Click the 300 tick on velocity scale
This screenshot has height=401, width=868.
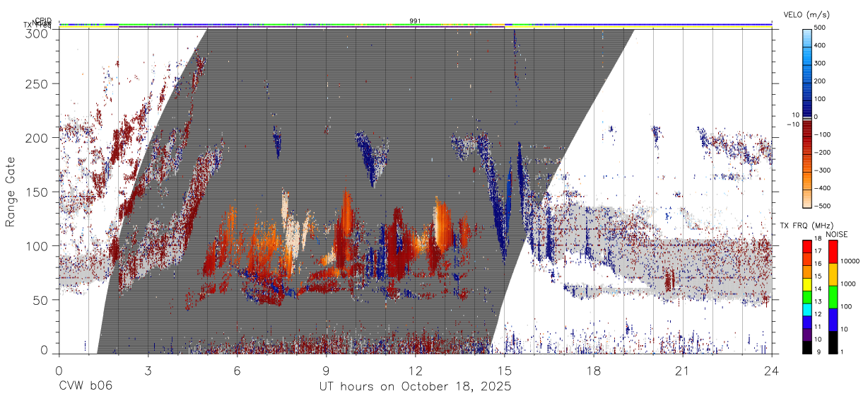tap(821, 63)
